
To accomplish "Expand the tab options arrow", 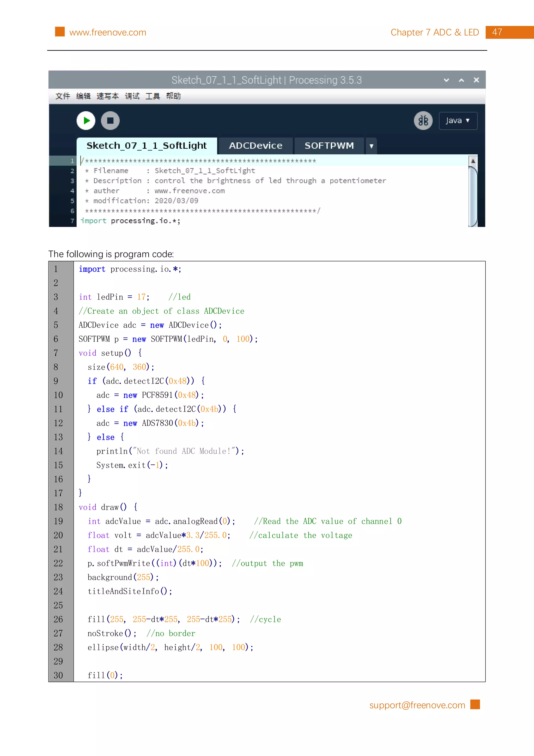I will point(371,146).
